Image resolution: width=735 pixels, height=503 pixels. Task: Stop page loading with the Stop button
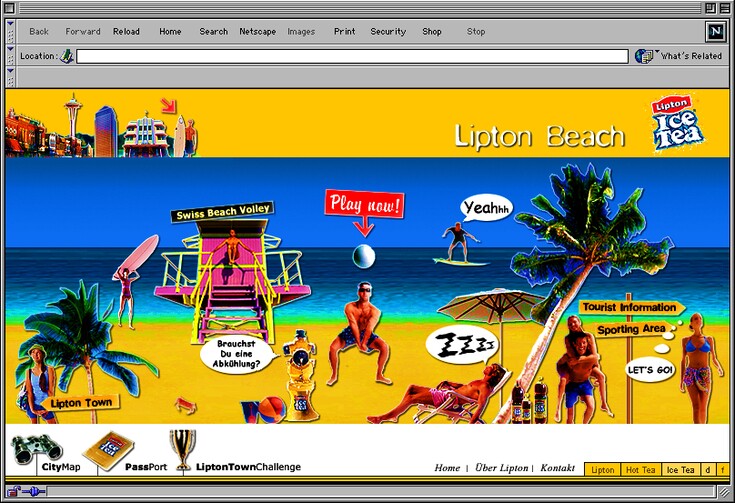pos(476,31)
